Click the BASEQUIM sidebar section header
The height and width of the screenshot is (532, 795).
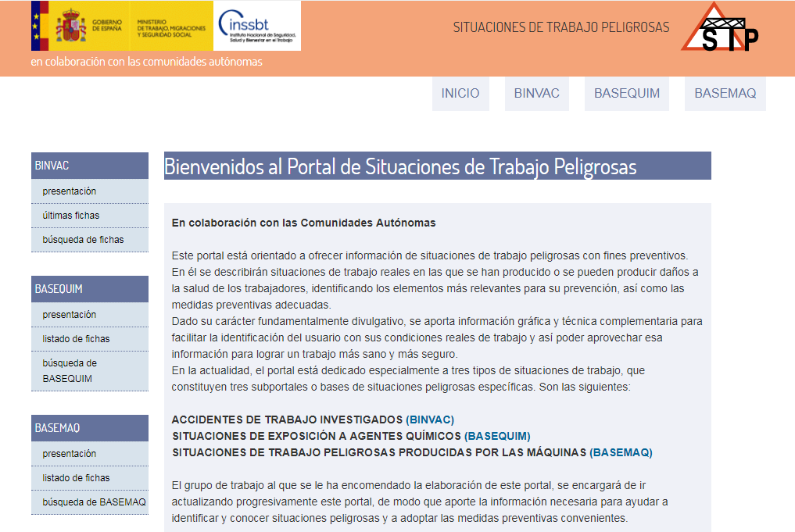pos(90,289)
